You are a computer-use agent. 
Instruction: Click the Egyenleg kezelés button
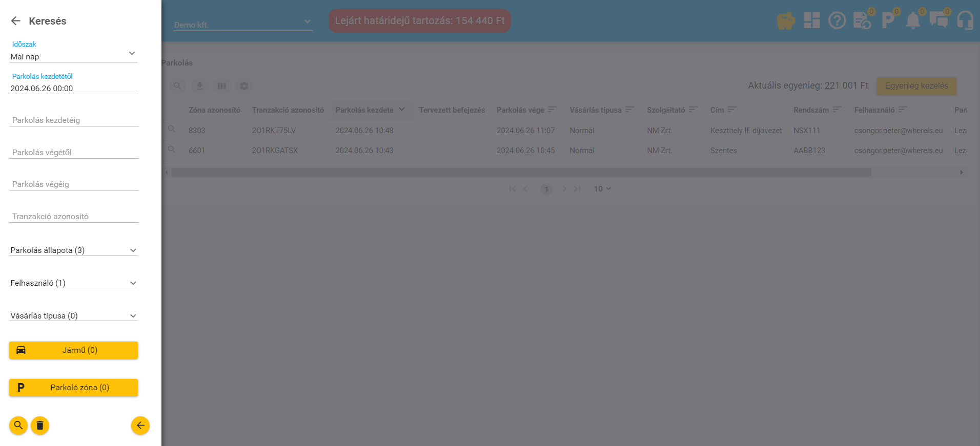916,86
